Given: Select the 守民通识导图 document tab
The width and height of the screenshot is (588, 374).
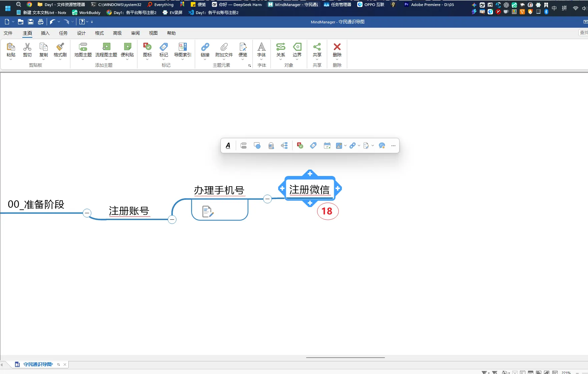Looking at the screenshot, I should (38, 364).
